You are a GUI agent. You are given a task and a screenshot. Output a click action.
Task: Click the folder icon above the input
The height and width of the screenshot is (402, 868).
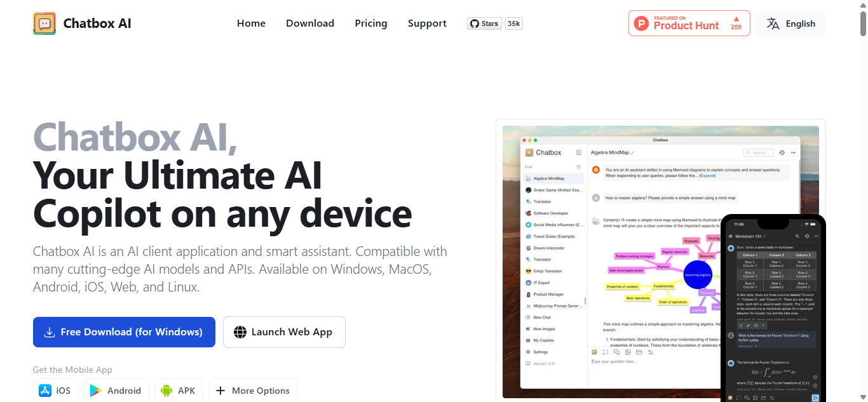pos(639,352)
